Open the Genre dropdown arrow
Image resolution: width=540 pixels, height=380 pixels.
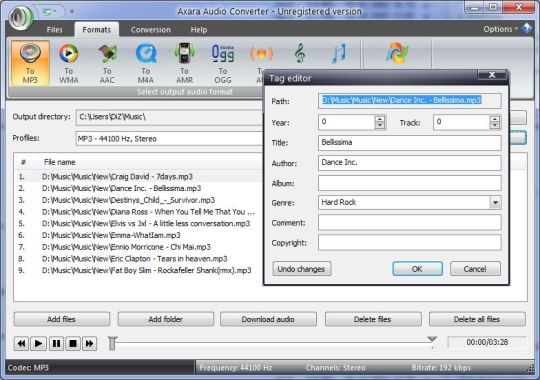[x=495, y=203]
